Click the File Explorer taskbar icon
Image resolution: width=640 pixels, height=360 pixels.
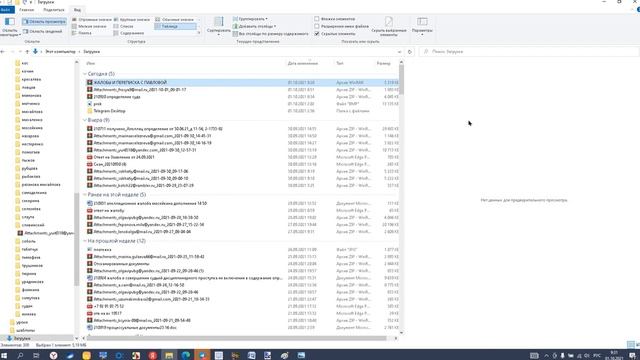(x=169, y=356)
